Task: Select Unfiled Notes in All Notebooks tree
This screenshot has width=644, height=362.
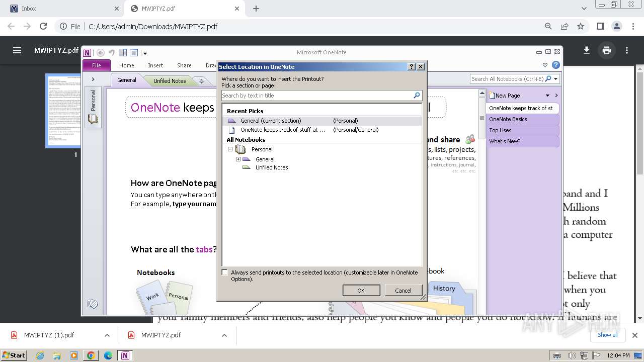Action: (x=272, y=167)
